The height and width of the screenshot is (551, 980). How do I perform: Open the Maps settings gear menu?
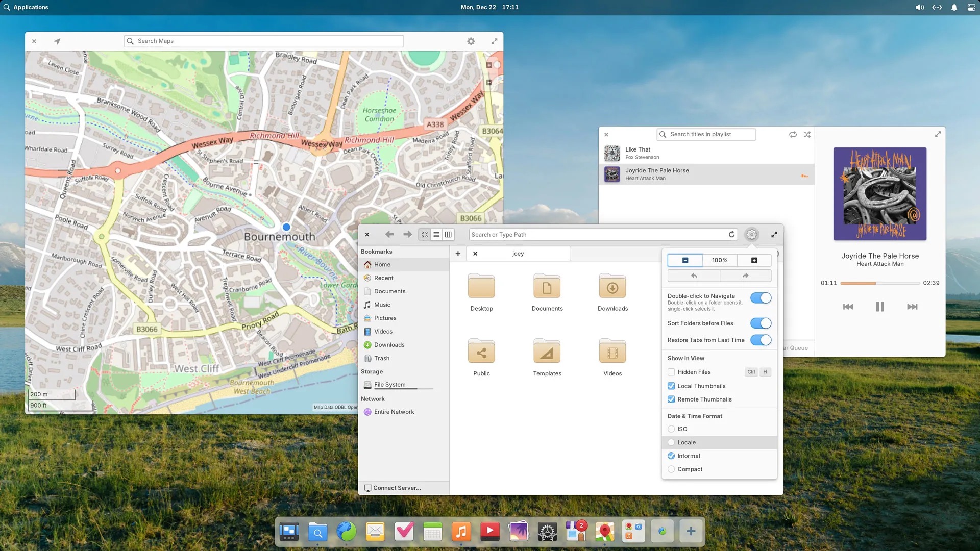(x=471, y=41)
